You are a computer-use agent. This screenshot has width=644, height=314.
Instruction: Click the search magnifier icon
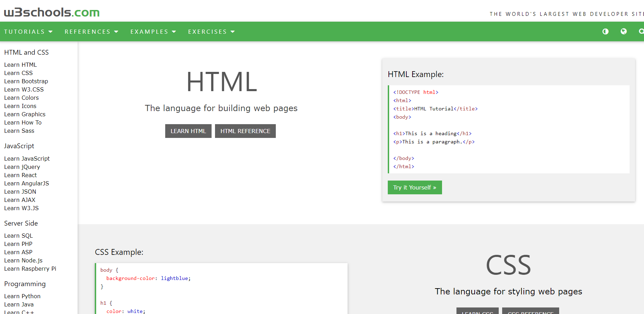tap(641, 31)
